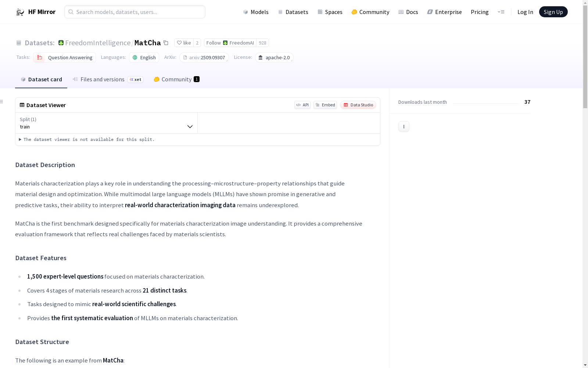Open the arxiv:2509.09307 paper tag

tap(204, 57)
